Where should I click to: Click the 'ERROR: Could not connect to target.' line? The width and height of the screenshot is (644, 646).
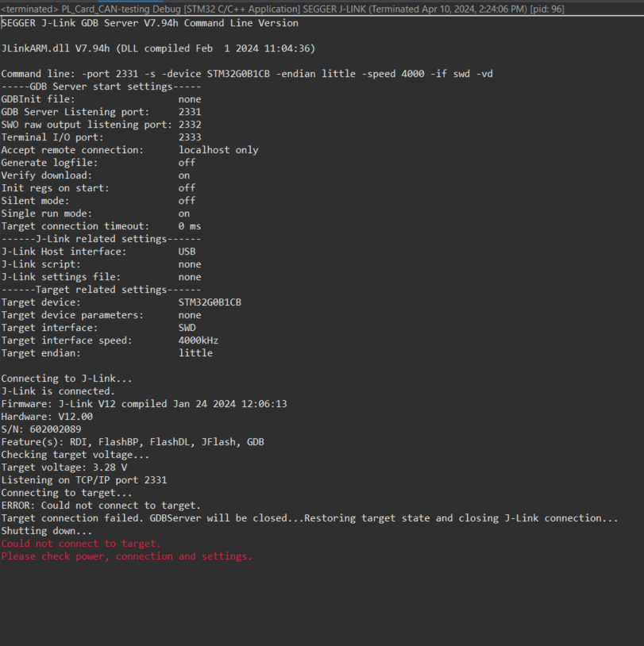coord(101,506)
